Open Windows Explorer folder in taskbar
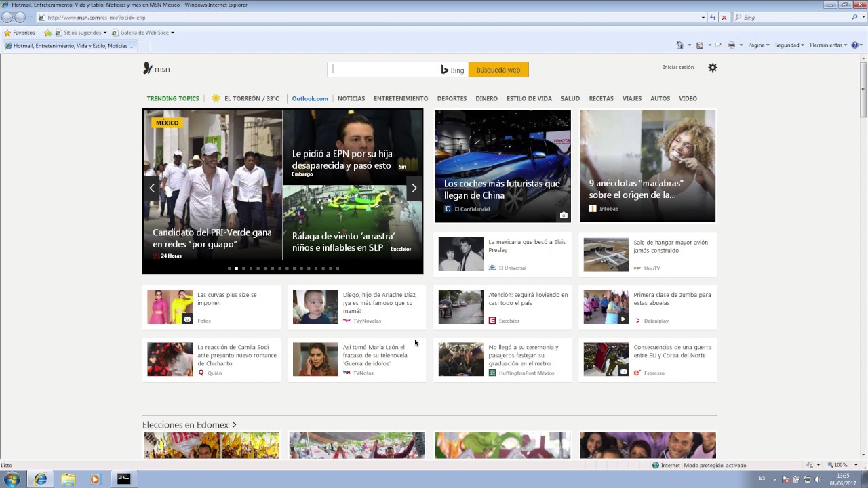 click(x=68, y=479)
